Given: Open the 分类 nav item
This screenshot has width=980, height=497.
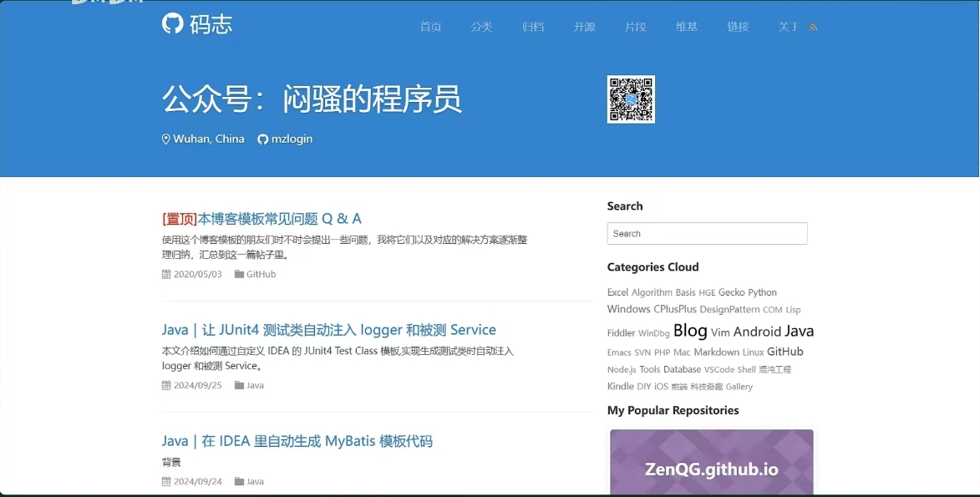Looking at the screenshot, I should [x=482, y=27].
